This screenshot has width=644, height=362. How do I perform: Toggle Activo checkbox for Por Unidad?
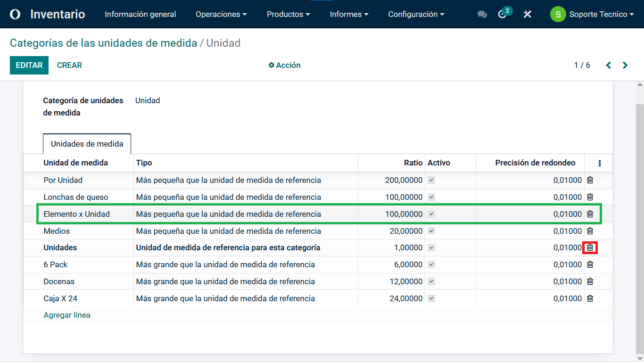[x=431, y=180]
